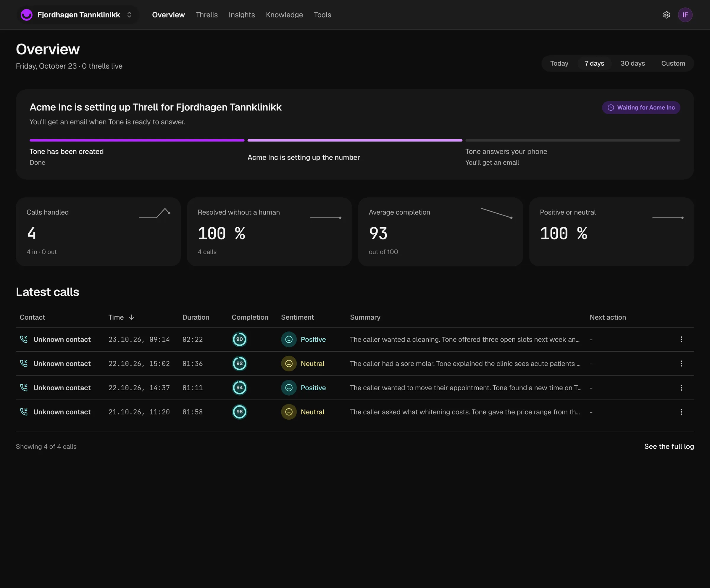710x588 pixels.
Task: Click the Calls handled card
Action: coord(99,232)
